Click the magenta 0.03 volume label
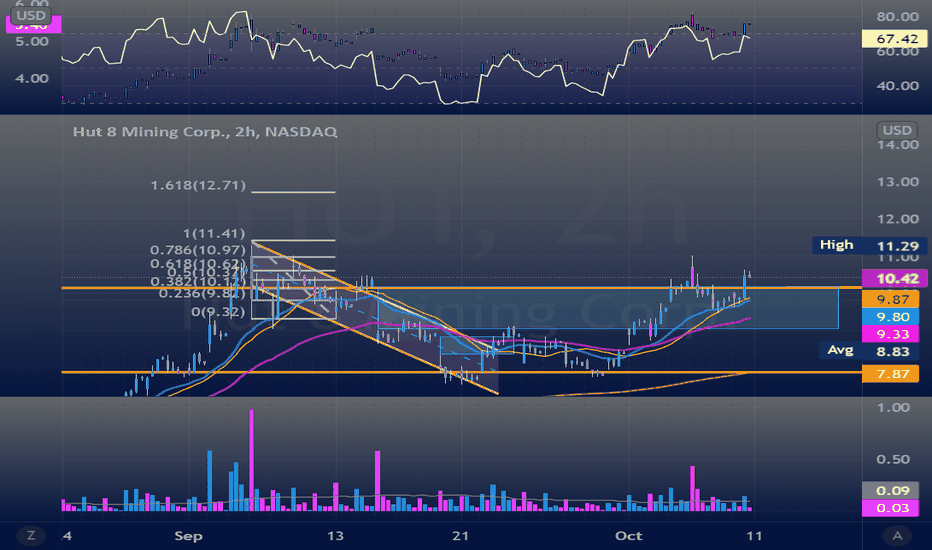 [890, 508]
